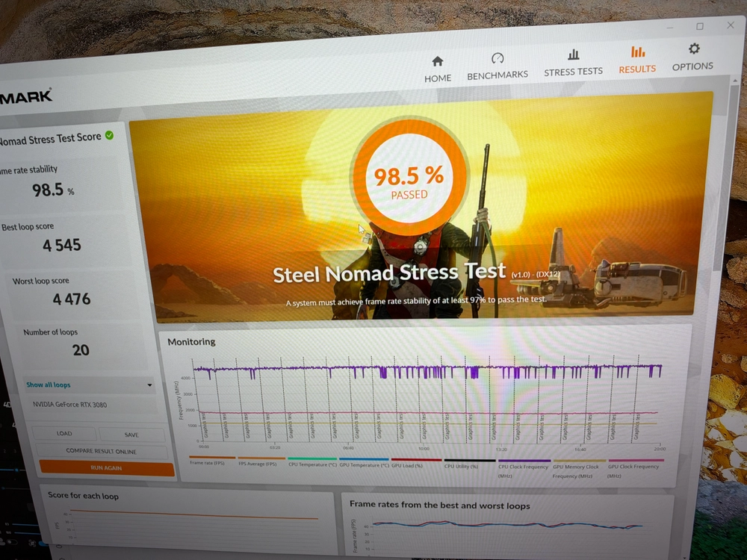This screenshot has width=747, height=560.
Task: Click the LOAD button
Action: pyautogui.click(x=64, y=433)
